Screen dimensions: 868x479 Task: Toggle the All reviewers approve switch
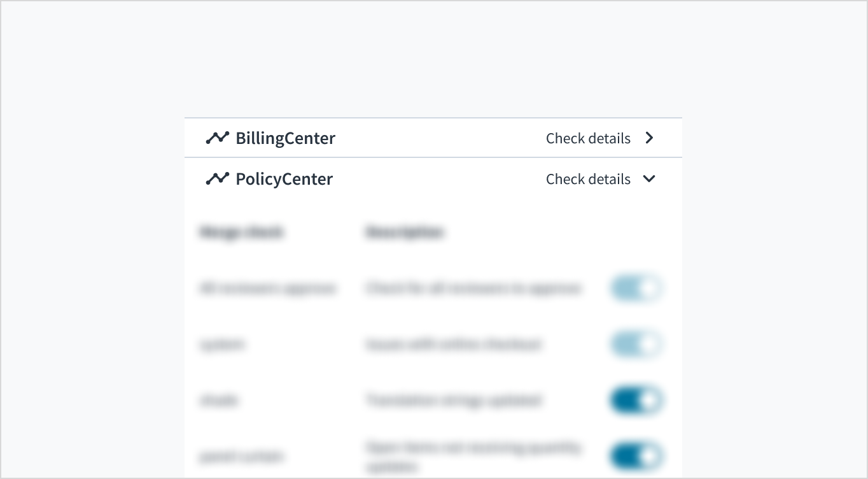(x=636, y=289)
